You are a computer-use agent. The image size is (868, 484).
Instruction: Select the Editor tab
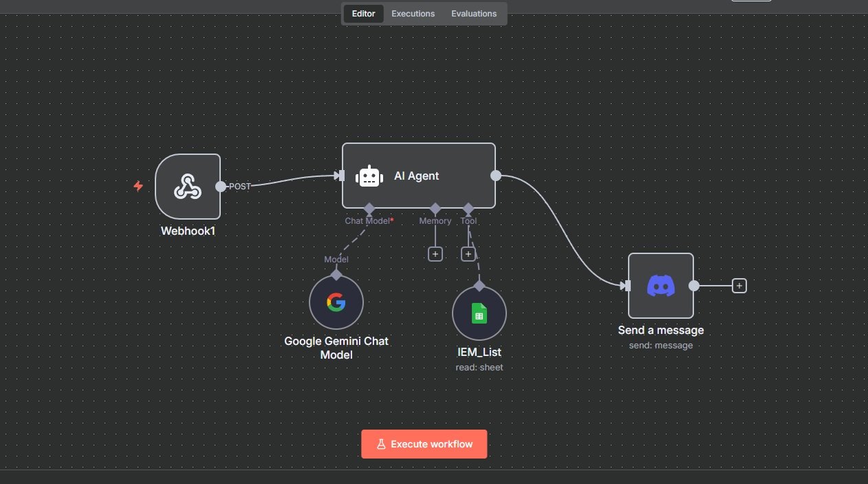click(363, 13)
